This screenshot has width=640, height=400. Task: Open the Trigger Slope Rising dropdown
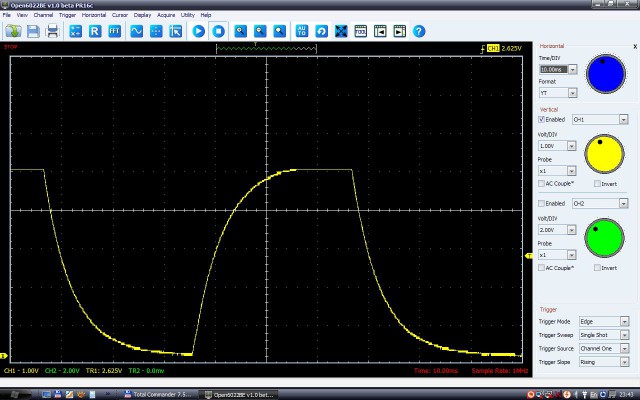coord(624,362)
